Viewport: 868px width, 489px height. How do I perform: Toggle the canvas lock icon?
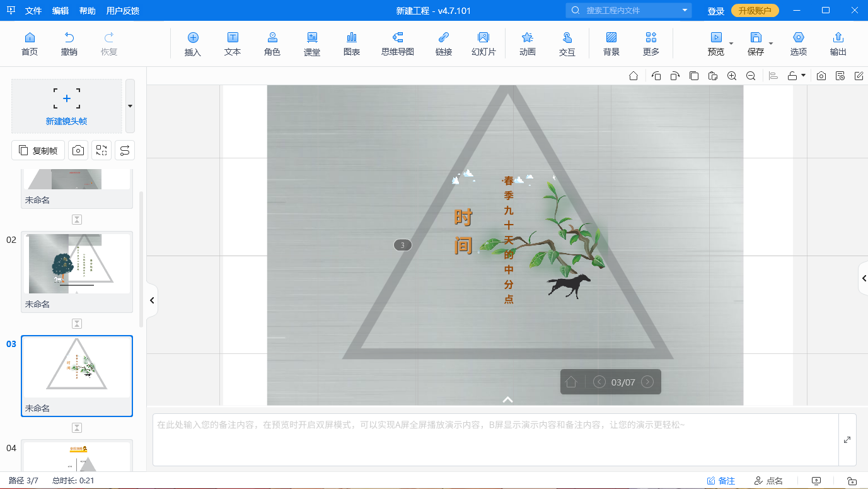pos(792,76)
